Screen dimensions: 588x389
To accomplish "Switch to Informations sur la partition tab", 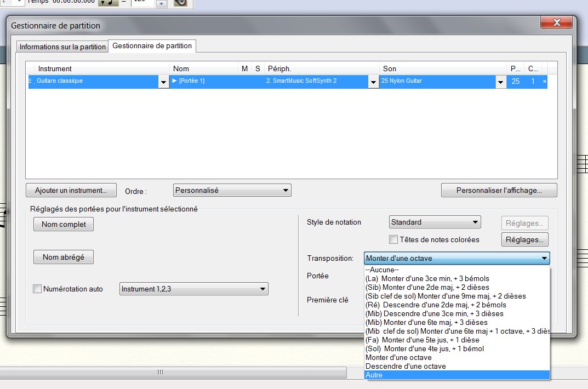I will tap(62, 47).
